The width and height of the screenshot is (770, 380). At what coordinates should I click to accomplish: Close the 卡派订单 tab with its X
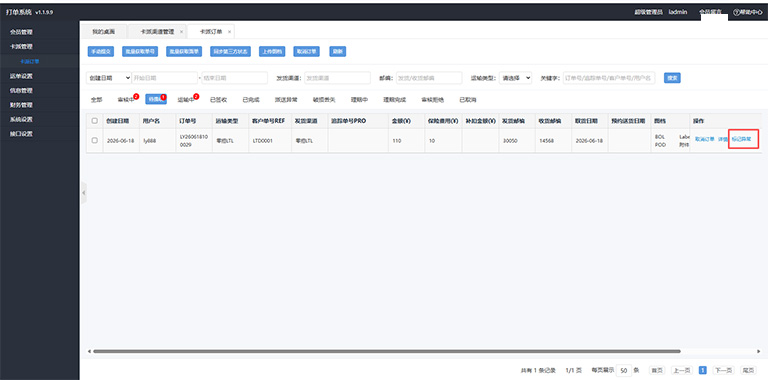point(229,31)
